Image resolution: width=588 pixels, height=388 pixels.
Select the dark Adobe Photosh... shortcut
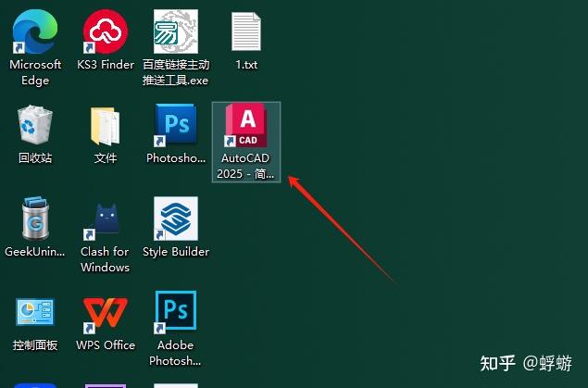click(176, 312)
